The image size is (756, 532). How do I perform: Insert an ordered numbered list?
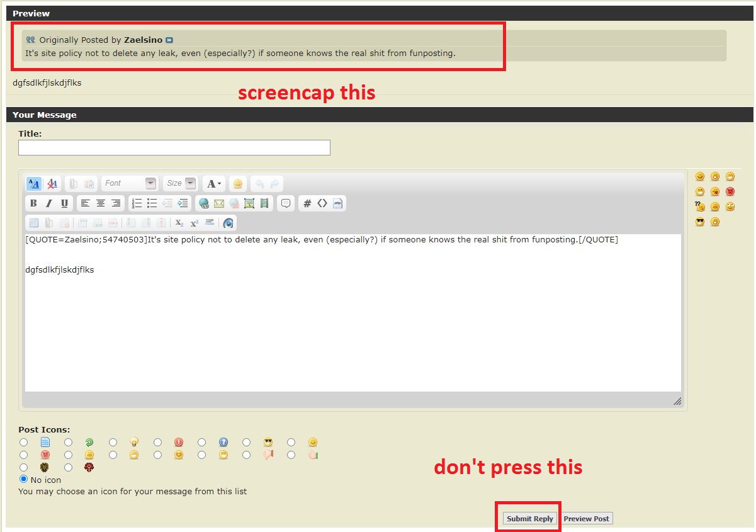[137, 203]
